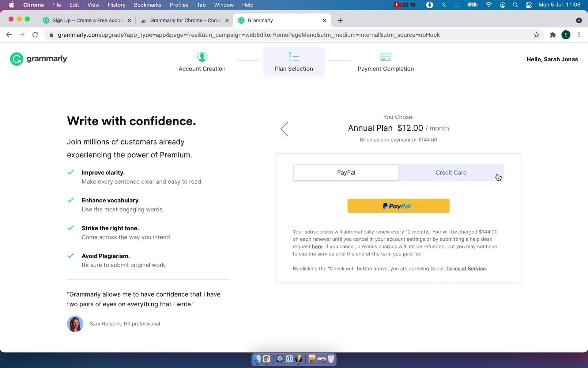Click the 'Strike the right tone.' heading
Viewport: 588px width, 368px height.
tap(110, 228)
